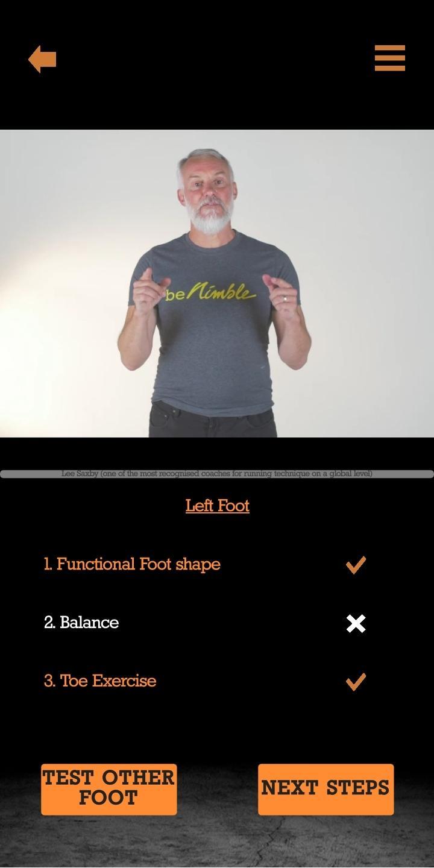Tap the Lee Saxby coaching video

click(217, 283)
